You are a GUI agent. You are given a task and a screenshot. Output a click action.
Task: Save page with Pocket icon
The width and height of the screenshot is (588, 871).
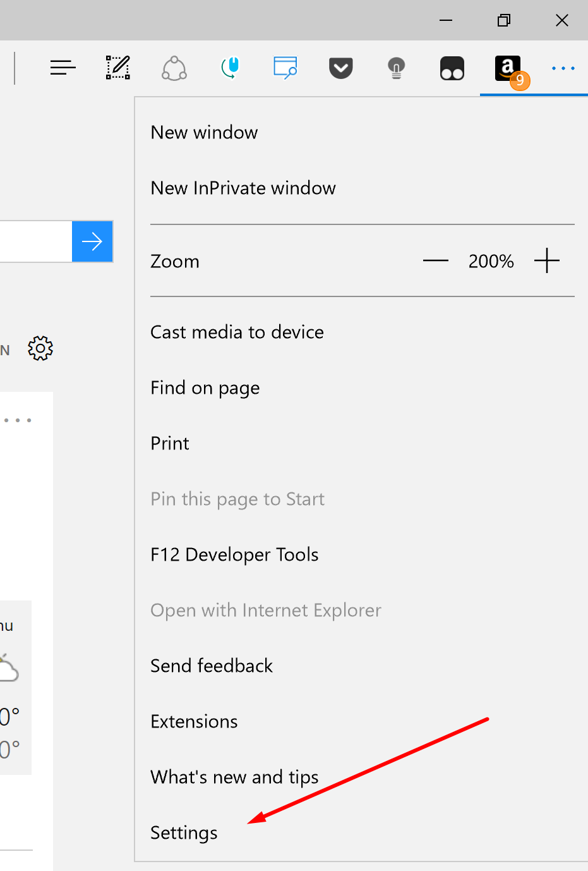(340, 68)
